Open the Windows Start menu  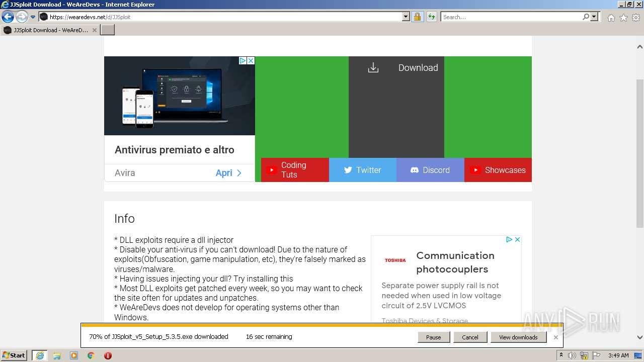[14, 355]
